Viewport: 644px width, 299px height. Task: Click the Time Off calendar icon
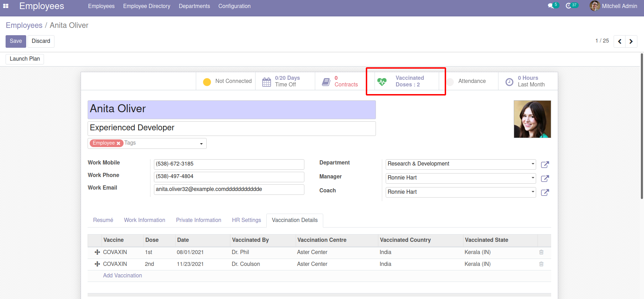(266, 82)
